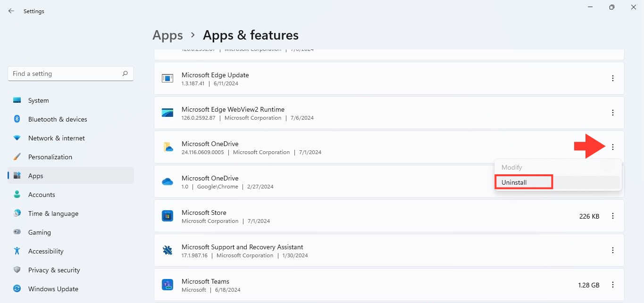Click the Find a setting search box

pyautogui.click(x=71, y=74)
